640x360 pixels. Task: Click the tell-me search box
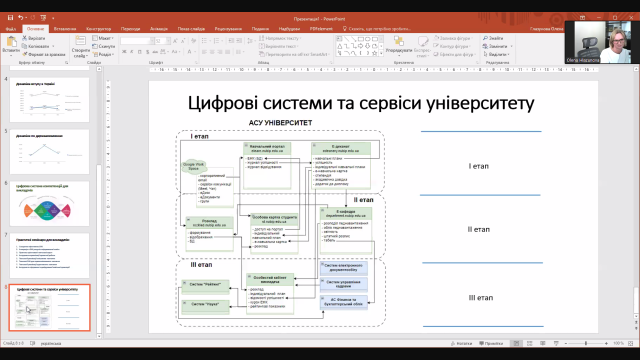[x=376, y=29]
